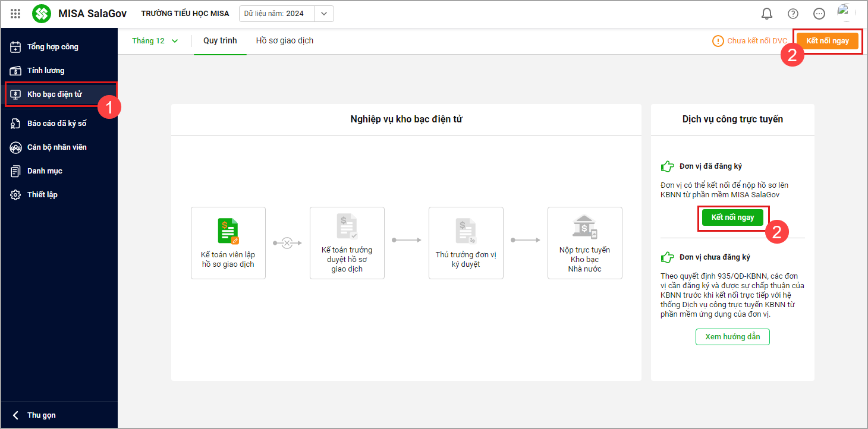Expand the Dữ liệu năm 2024 dropdown
The image size is (868, 429).
click(x=324, y=14)
